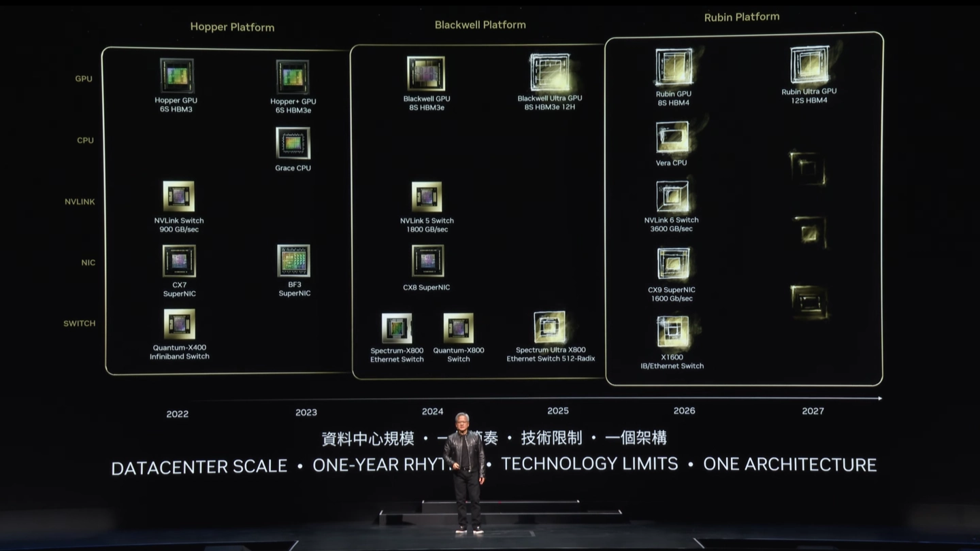Image resolution: width=980 pixels, height=551 pixels.
Task: Select the 2022 year on the timeline axis
Action: [178, 413]
